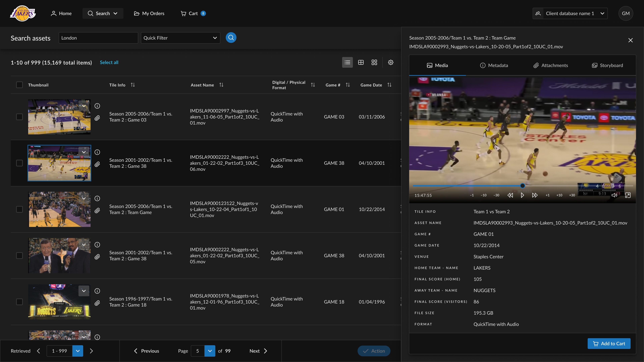Switch to the Metadata tab
The width and height of the screenshot is (644, 362).
[x=494, y=66]
